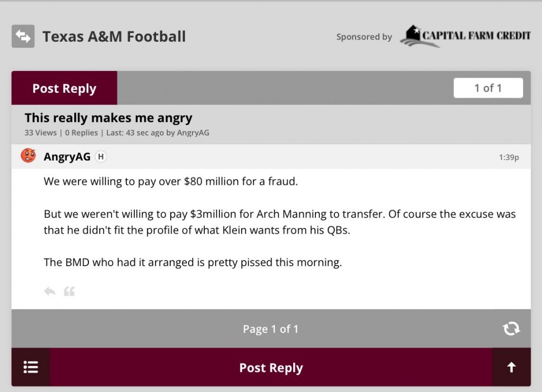Screen dimensions: 542x392
Task: Open the list menu icon in the bottom bar
Action: click(x=31, y=367)
